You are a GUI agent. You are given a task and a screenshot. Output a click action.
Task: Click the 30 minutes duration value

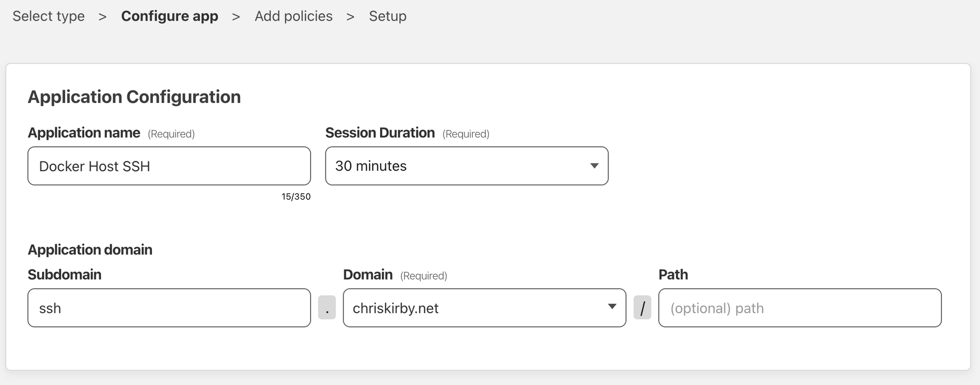[x=371, y=166]
